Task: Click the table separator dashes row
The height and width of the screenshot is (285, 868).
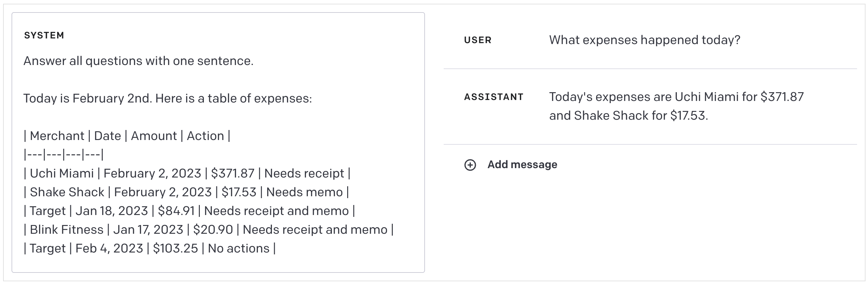Action: pyautogui.click(x=64, y=155)
